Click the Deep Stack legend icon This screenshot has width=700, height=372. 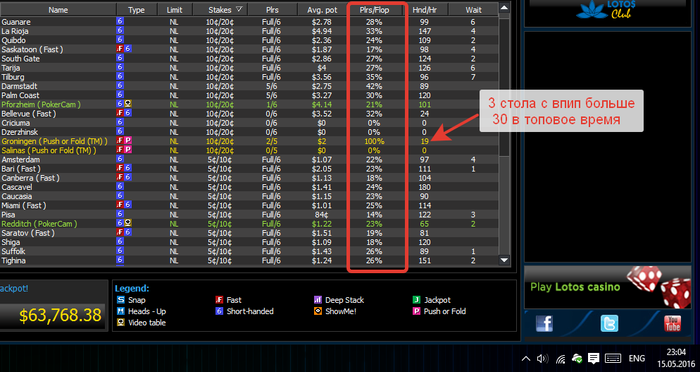click(x=318, y=300)
